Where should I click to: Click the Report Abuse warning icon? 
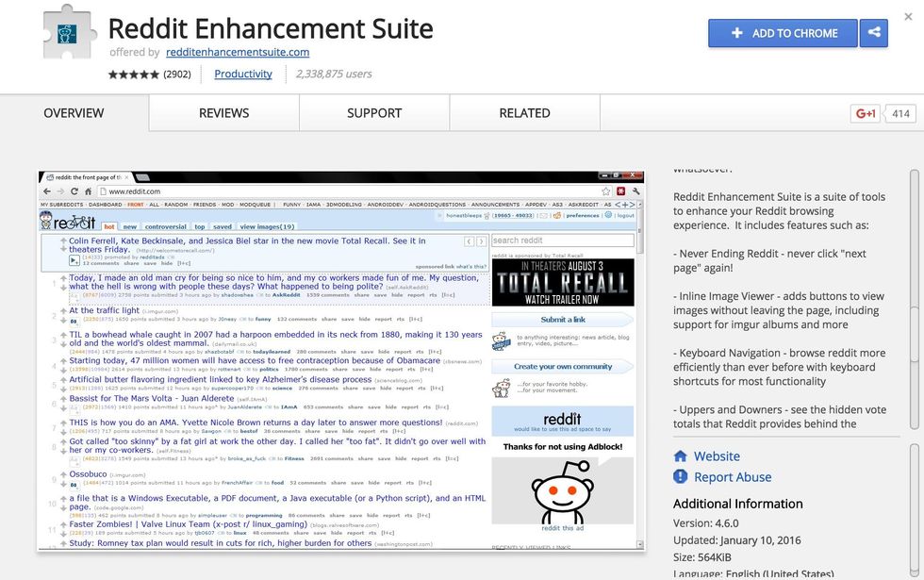pyautogui.click(x=681, y=477)
